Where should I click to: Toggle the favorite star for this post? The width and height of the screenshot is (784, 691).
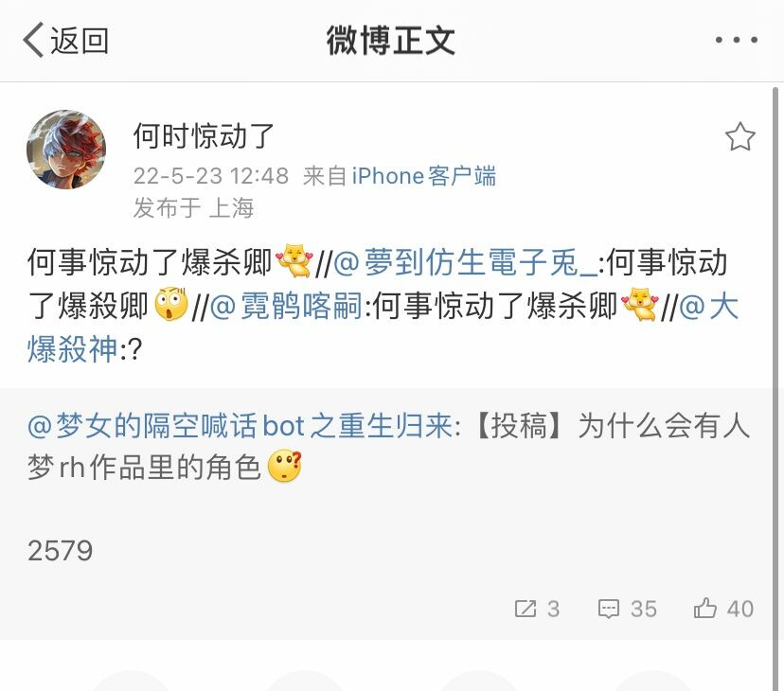click(740, 136)
